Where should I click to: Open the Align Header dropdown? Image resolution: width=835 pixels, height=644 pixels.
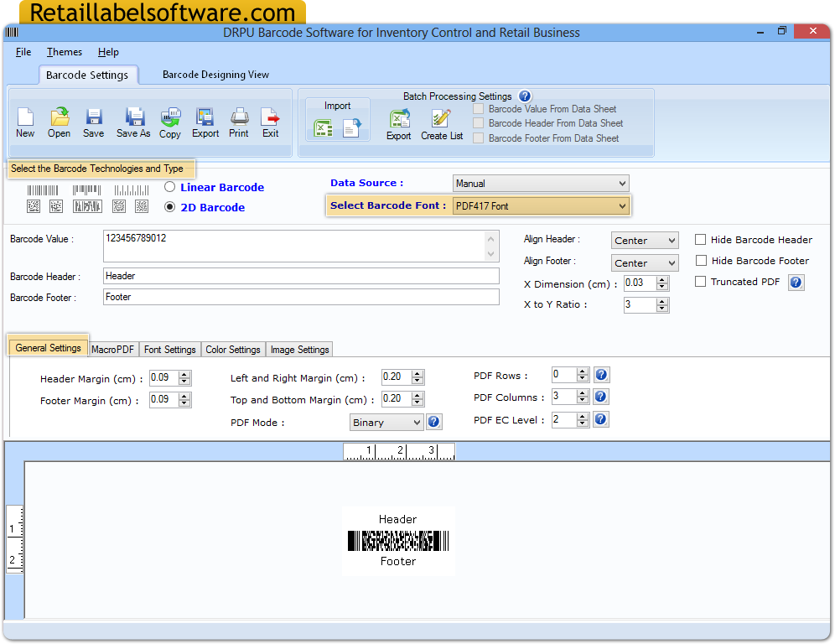(x=645, y=240)
